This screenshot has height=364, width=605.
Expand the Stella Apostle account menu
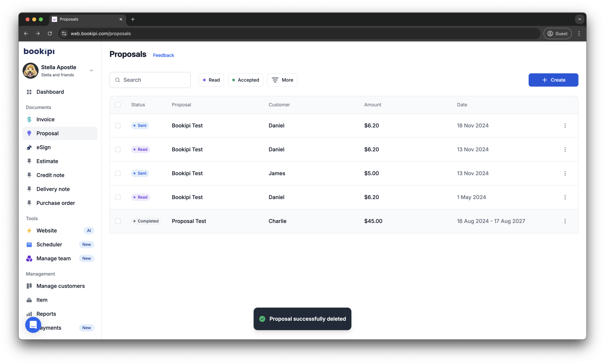91,70
